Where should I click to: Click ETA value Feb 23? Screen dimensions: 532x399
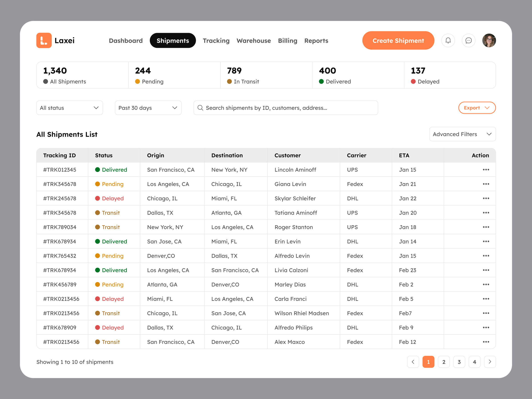(x=407, y=270)
